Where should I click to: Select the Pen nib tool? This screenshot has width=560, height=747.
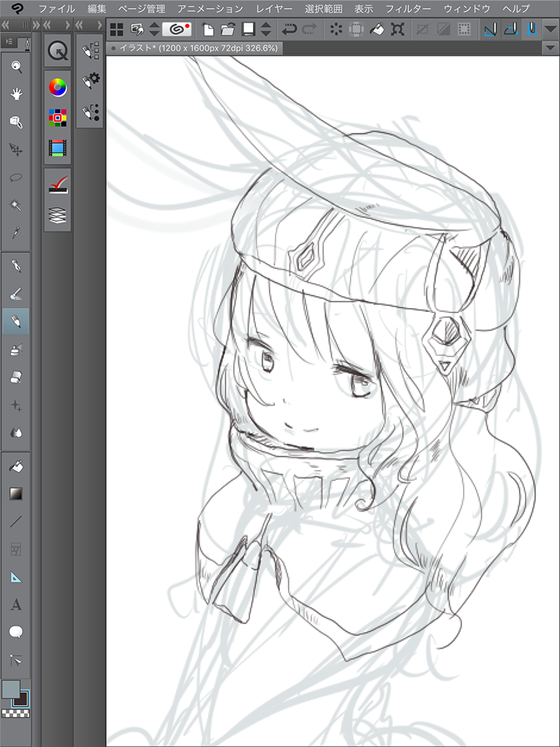pos(16,266)
